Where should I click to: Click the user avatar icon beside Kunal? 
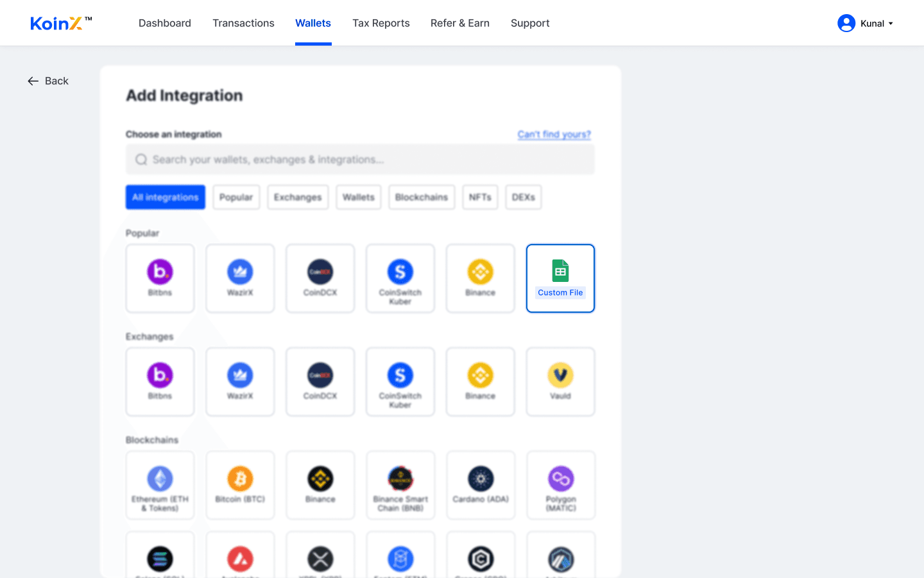846,23
